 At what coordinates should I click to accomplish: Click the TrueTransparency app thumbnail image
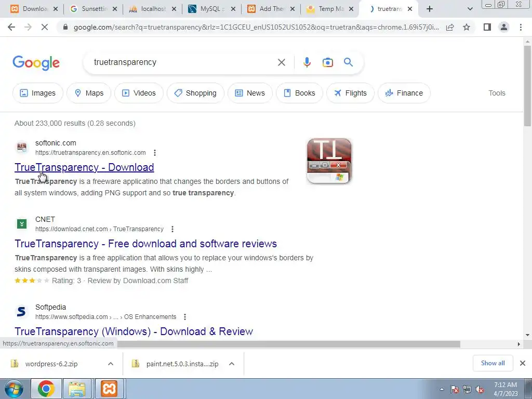click(329, 161)
